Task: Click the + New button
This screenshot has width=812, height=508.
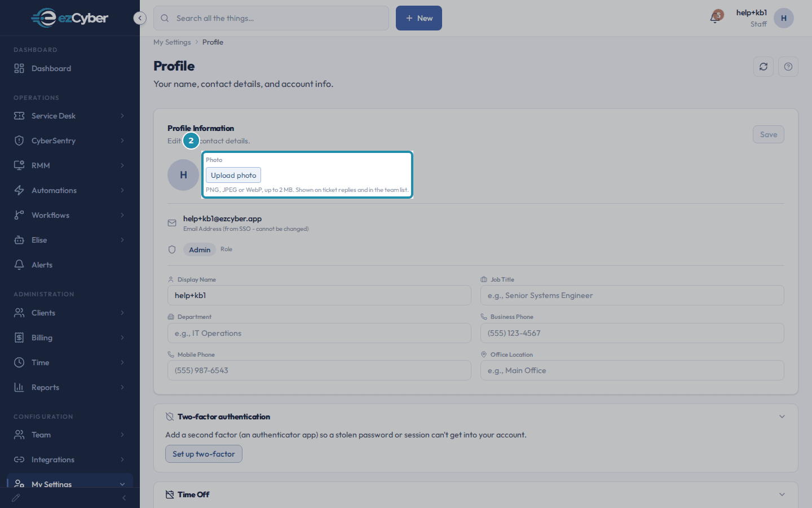Action: 419,18
